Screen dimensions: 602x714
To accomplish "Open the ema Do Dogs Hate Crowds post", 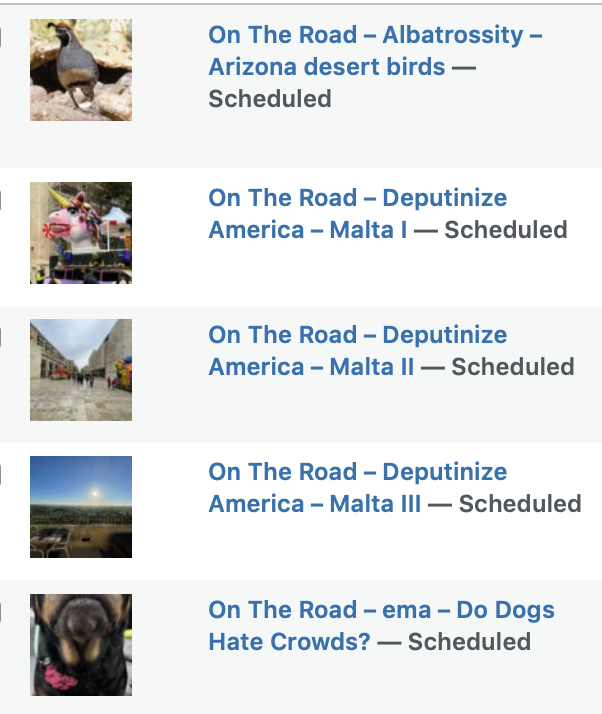I will pos(382,625).
